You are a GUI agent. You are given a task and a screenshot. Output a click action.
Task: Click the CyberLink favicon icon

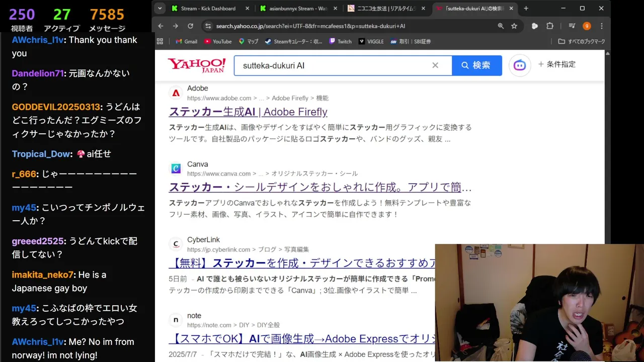[176, 244]
